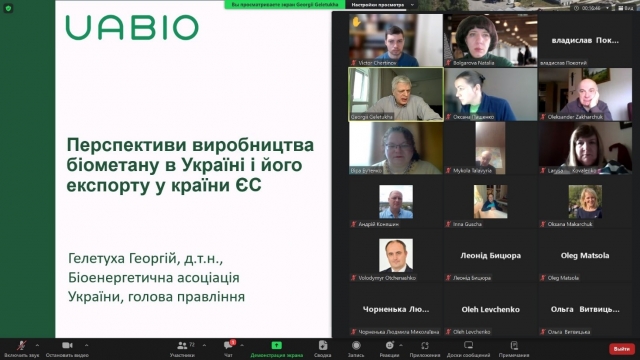Expand video options arrow beside Остановить видео
The height and width of the screenshot is (360, 640).
click(x=86, y=345)
